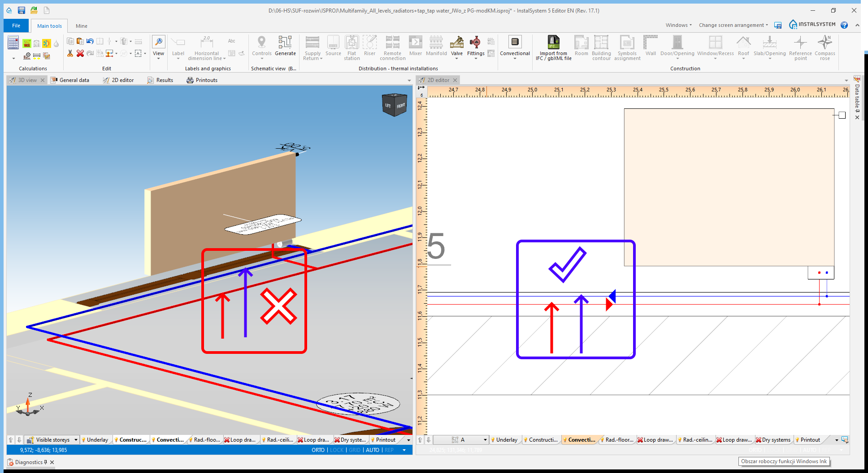
Task: Open the Diagnostics panel tab
Action: click(29, 462)
